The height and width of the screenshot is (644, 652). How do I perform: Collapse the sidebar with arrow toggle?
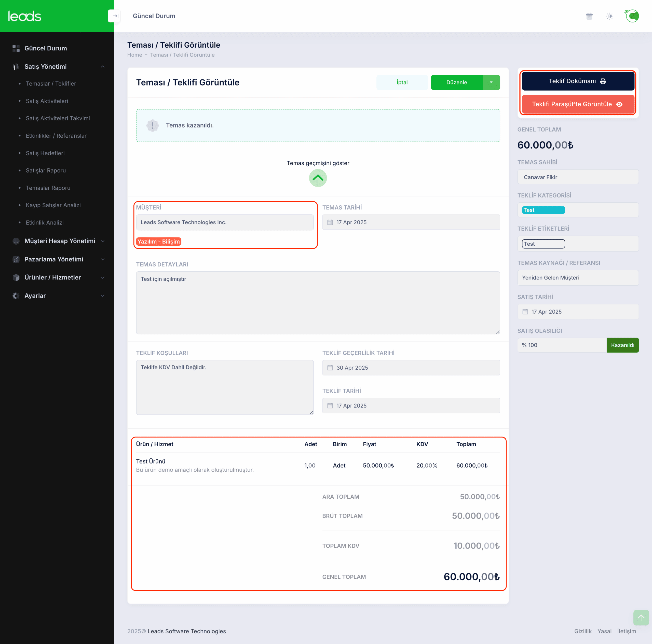click(114, 16)
